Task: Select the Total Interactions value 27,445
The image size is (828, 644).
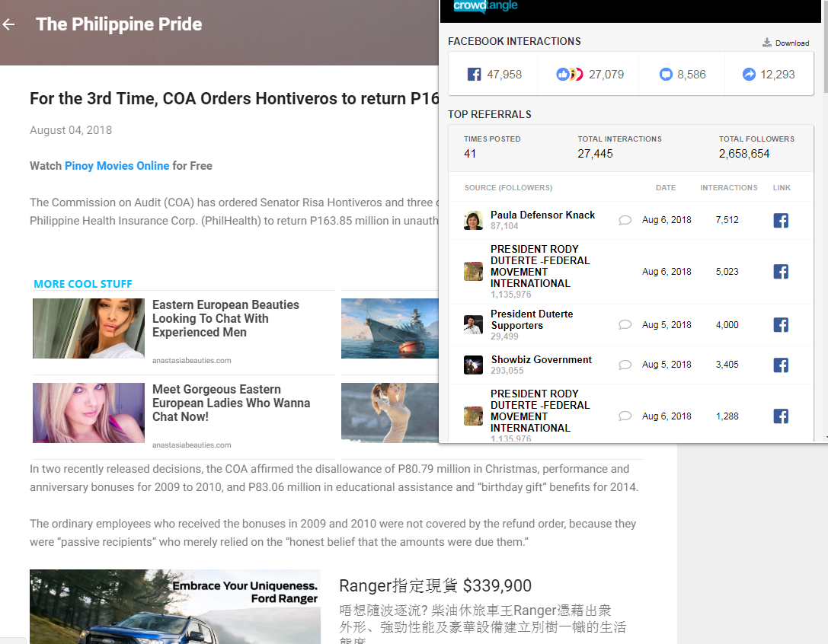Action: click(595, 154)
